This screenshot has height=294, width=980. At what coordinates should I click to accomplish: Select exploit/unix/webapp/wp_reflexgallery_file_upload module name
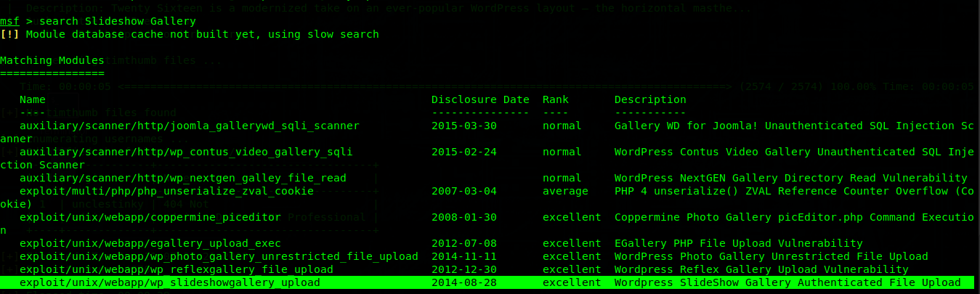177,269
